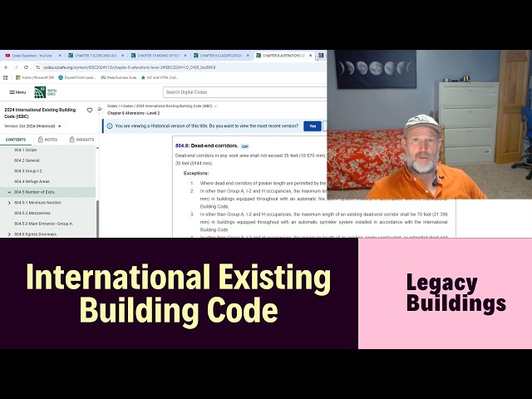Viewport: 532px width, 399px height.
Task: Open section 804.5.2 Mezzanines in contents
Action: point(32,213)
